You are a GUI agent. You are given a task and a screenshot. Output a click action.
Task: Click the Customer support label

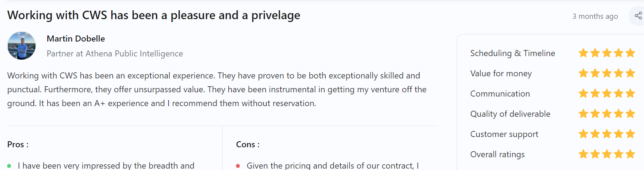[504, 134]
